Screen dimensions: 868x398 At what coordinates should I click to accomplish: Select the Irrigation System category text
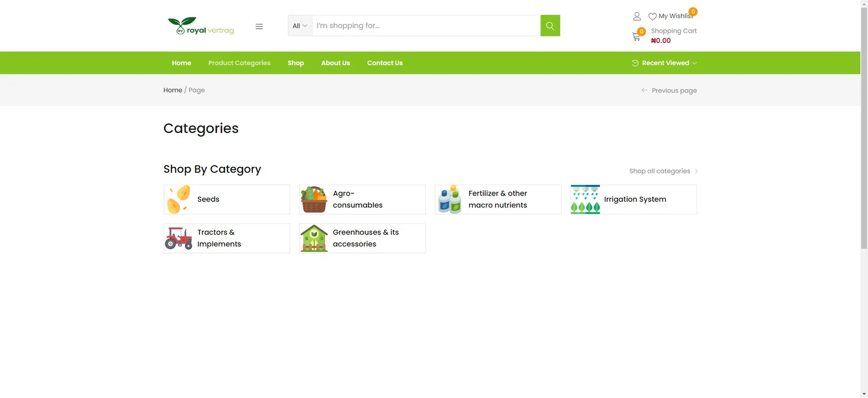(x=635, y=199)
